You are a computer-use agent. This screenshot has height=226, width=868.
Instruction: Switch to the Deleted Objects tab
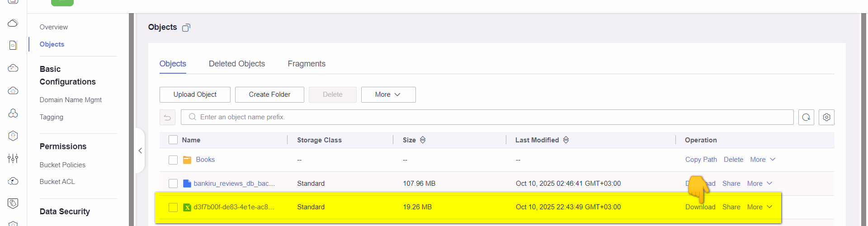click(x=237, y=64)
